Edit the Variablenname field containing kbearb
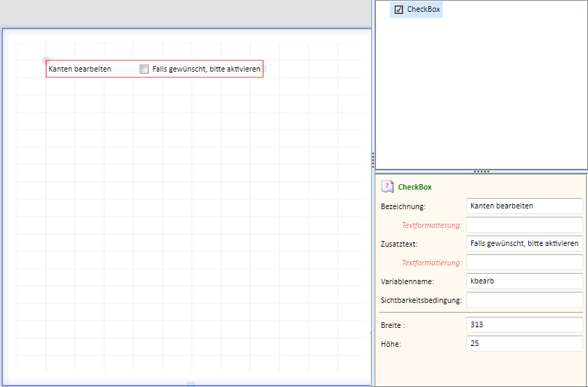The image size is (588, 387). 524,281
